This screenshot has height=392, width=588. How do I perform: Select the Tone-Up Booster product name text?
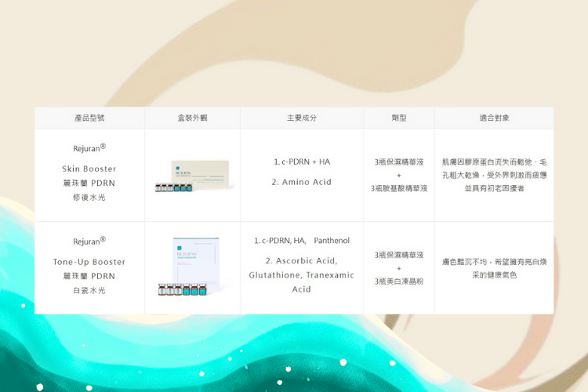(89, 262)
